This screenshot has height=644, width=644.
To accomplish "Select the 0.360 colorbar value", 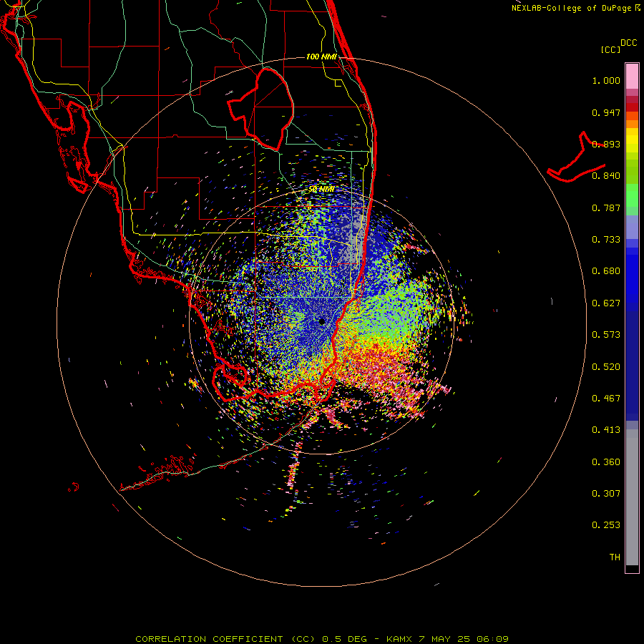I will (606, 462).
